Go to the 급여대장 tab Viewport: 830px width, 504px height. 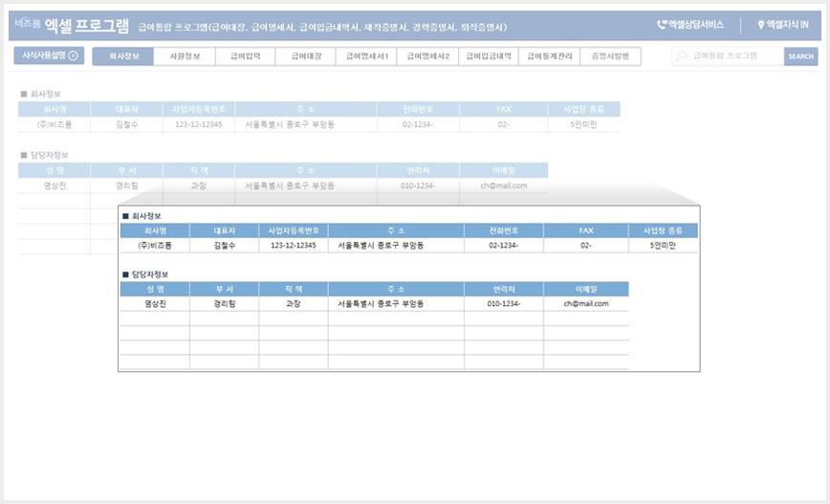(306, 56)
